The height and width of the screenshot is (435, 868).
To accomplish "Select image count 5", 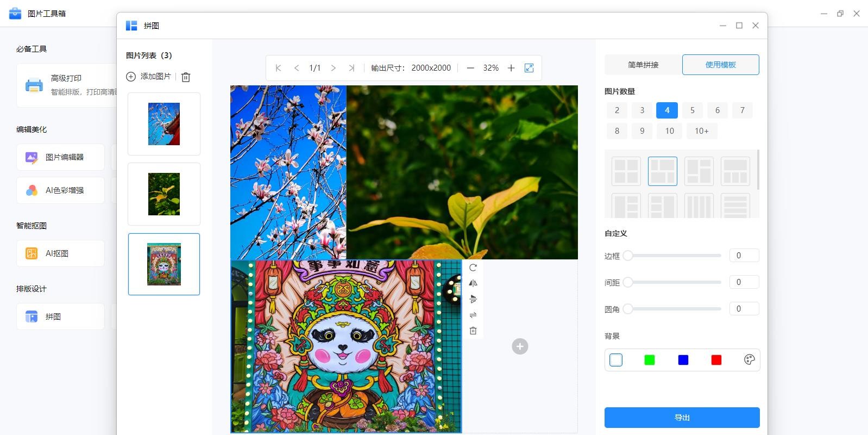I will click(x=692, y=110).
